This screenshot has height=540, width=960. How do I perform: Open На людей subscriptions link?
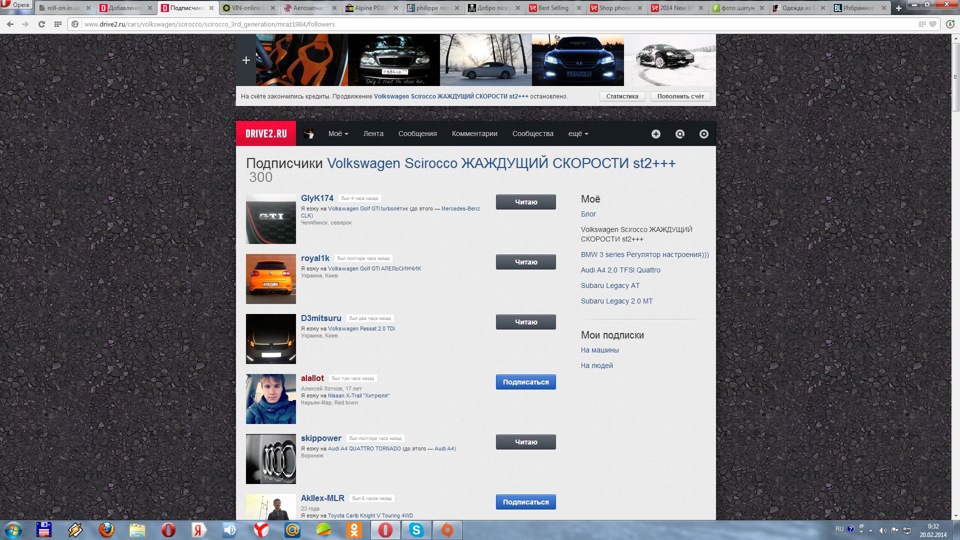(x=596, y=365)
